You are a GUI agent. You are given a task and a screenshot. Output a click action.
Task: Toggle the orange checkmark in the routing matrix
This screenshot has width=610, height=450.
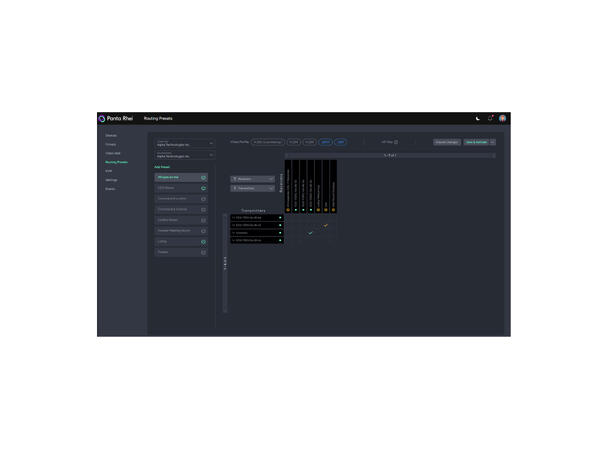tap(325, 225)
